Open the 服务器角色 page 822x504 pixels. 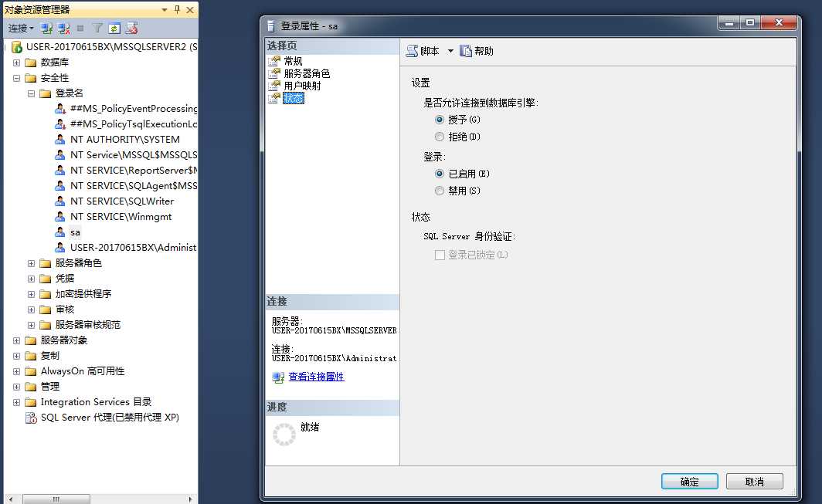point(307,73)
